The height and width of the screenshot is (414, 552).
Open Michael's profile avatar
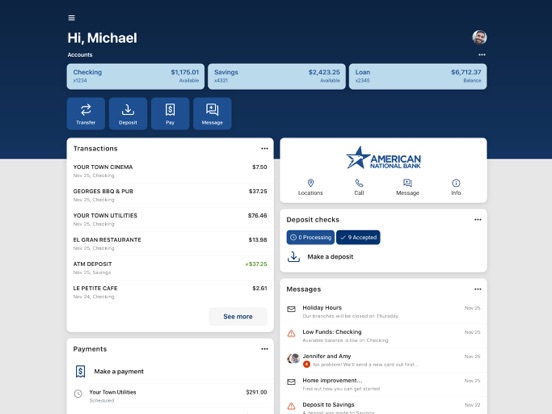tap(479, 37)
